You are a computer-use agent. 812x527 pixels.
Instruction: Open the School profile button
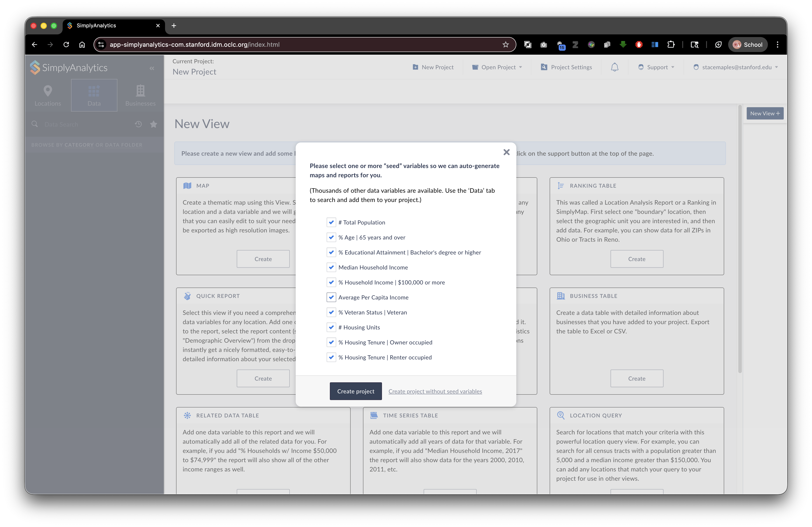pyautogui.click(x=748, y=44)
